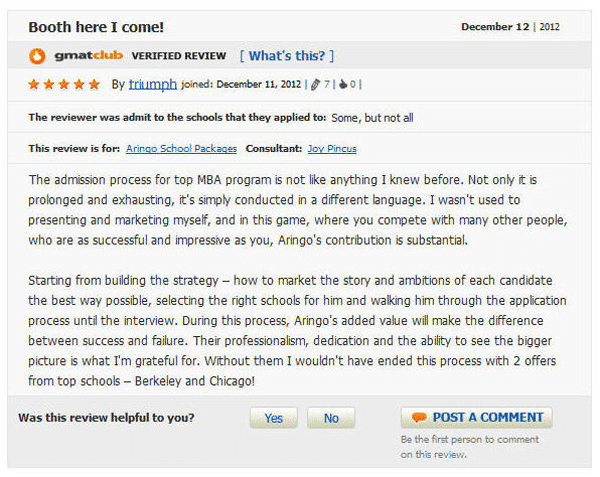The width and height of the screenshot is (600, 477).
Task: Click the POST A COMMENT button
Action: [476, 417]
